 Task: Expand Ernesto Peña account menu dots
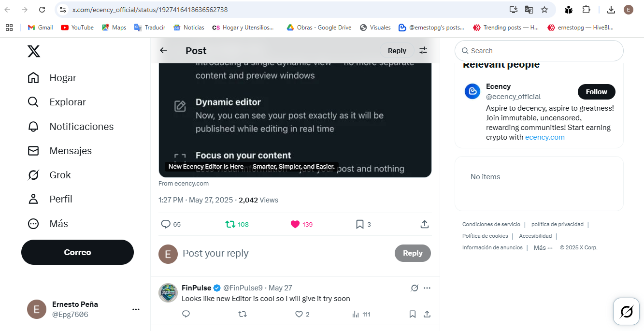tap(136, 309)
